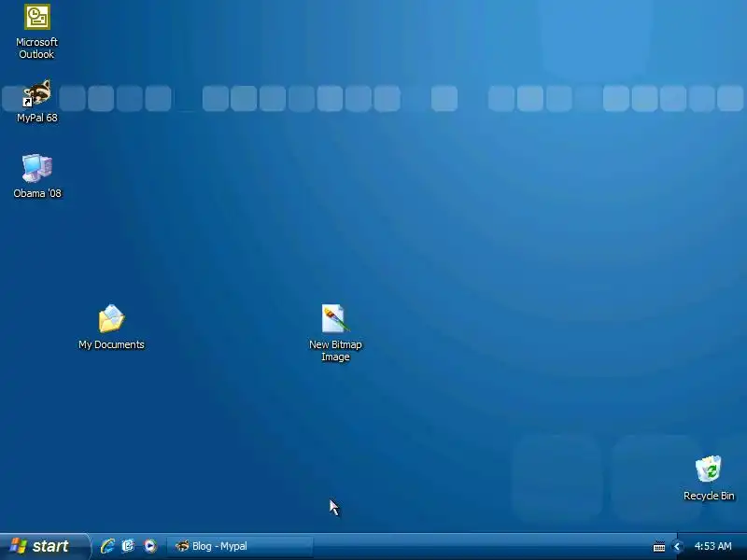Expand hidden system tray icons arrow
The image size is (747, 560).
coord(676,547)
